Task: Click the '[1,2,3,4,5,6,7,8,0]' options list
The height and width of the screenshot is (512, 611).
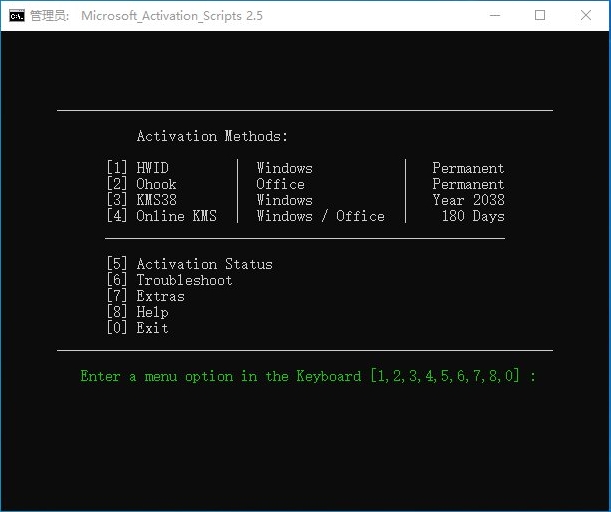Action: point(445,376)
